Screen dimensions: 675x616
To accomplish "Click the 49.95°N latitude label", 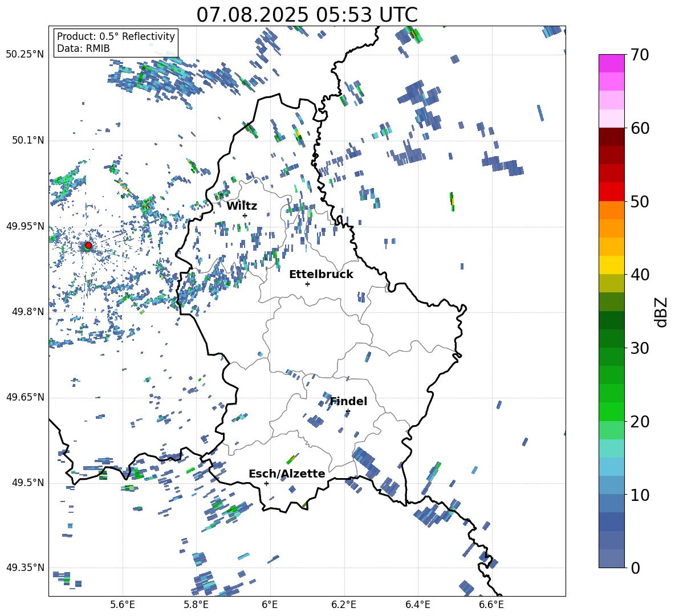I will coord(25,226).
